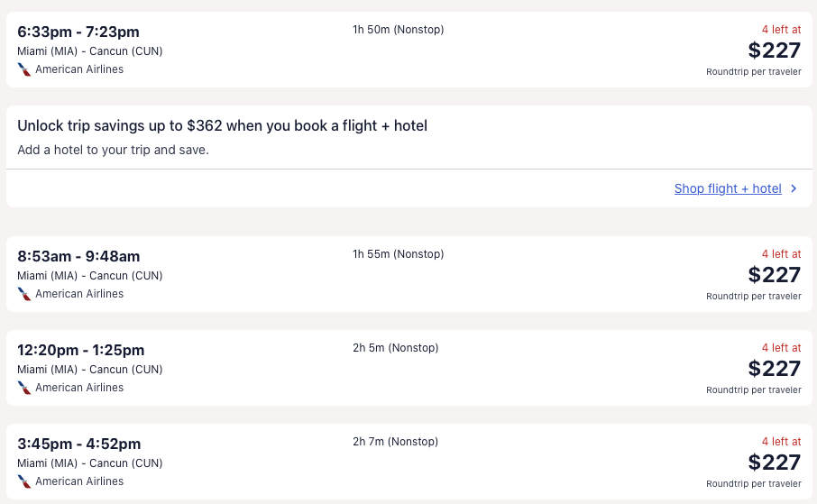Select the 6:33pm - 7:23pm flight time
Screen dimensions: 817x504
tap(78, 32)
